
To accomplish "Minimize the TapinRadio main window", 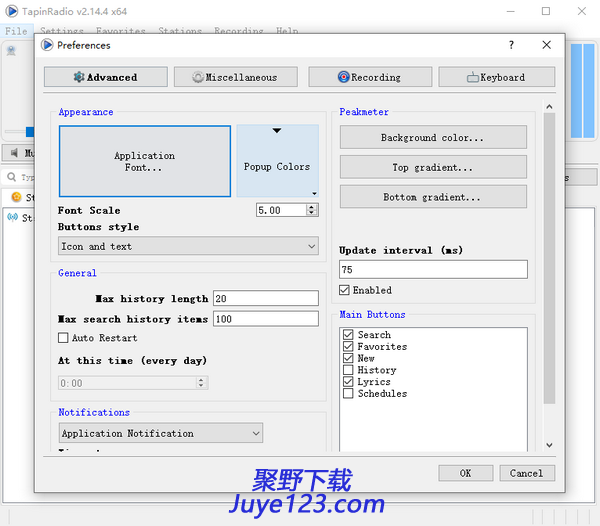I will 510,11.
